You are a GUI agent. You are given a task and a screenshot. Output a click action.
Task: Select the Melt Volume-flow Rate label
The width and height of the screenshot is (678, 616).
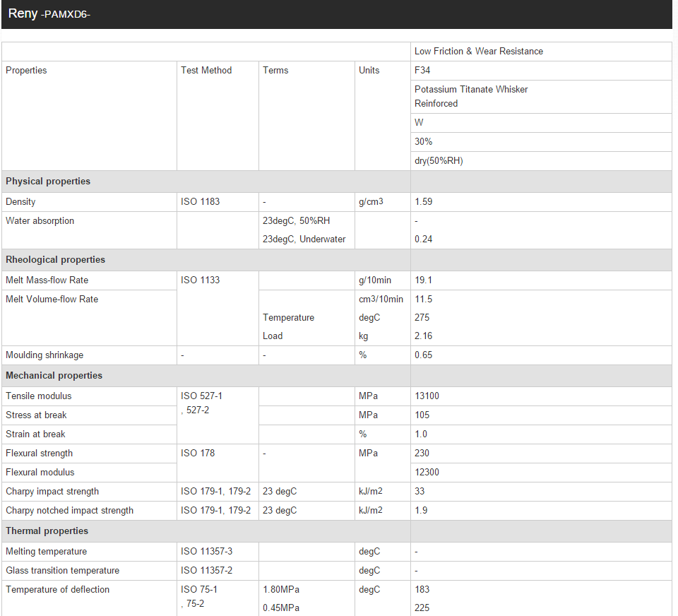coord(52,299)
